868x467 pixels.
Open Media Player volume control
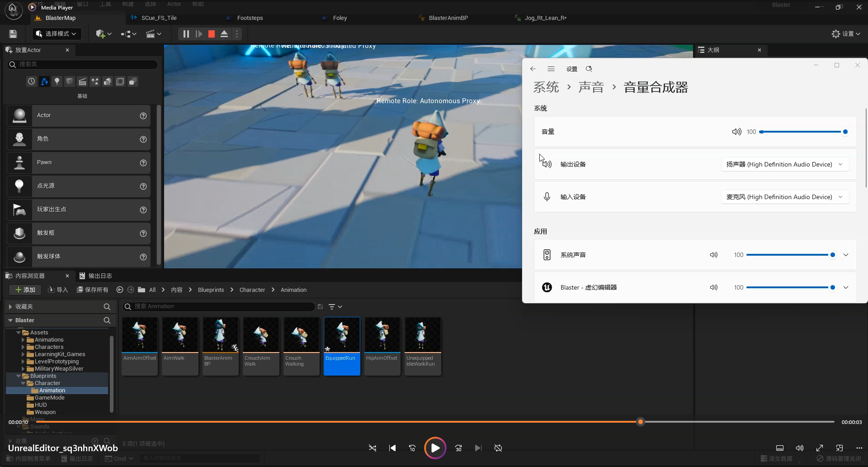pyautogui.click(x=800, y=448)
